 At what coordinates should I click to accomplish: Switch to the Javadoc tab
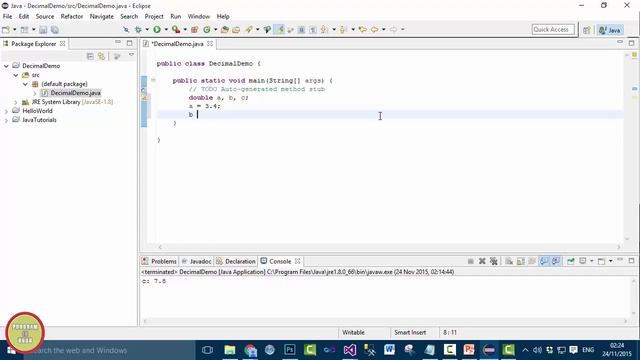(x=197, y=261)
